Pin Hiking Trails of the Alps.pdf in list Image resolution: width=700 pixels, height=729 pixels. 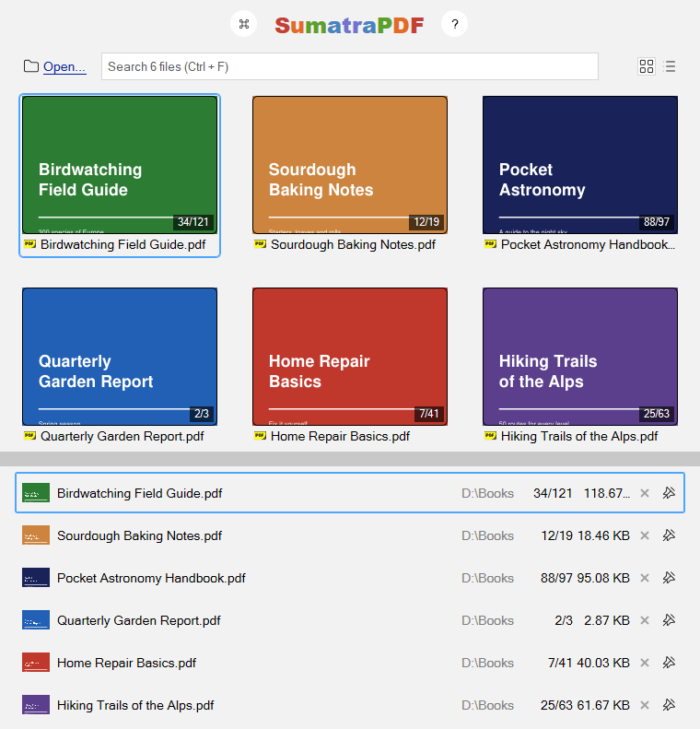[x=669, y=705]
